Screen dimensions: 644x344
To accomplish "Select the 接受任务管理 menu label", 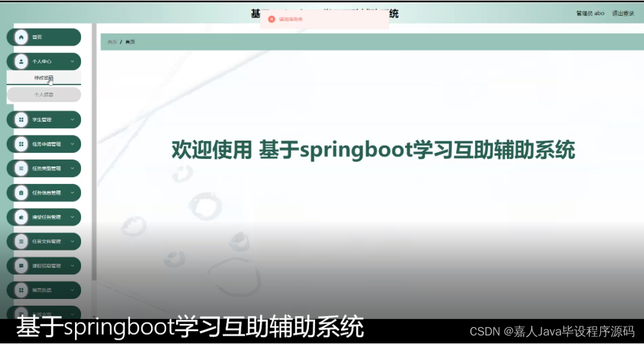I will tap(46, 217).
